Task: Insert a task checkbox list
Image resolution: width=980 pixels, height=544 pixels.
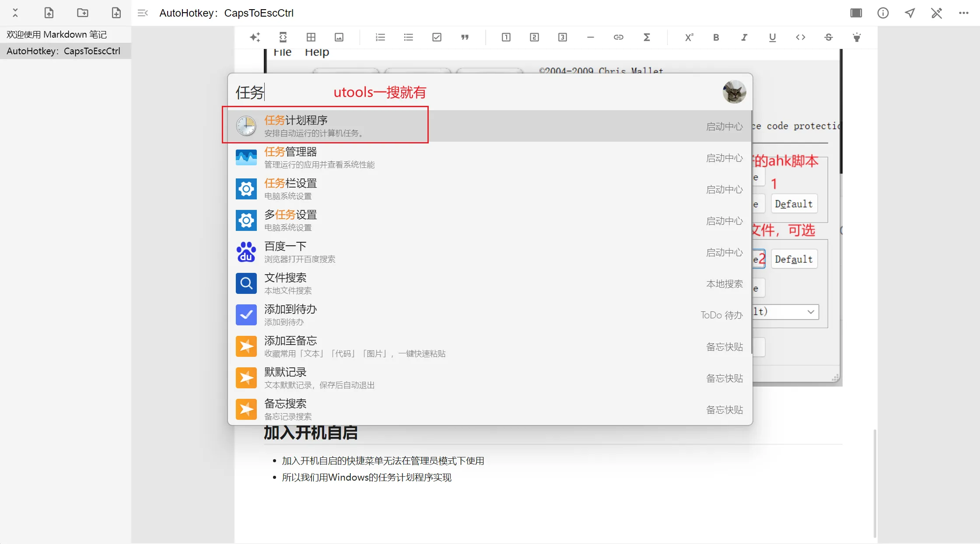Action: tap(437, 37)
